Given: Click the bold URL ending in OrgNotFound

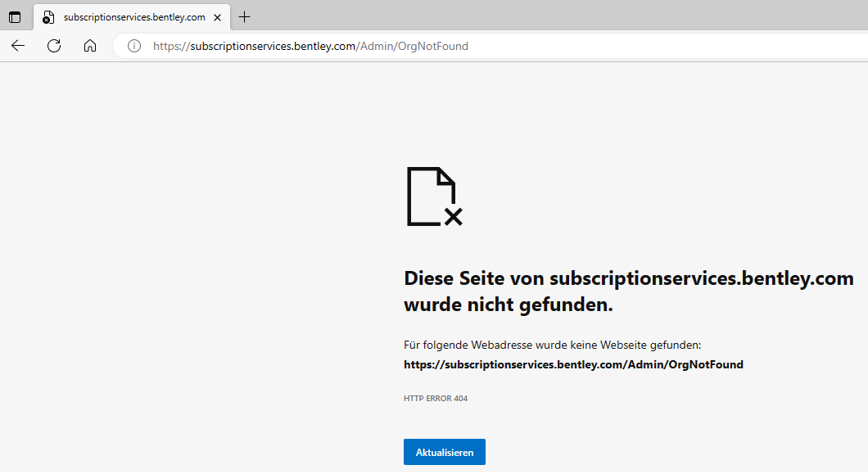Looking at the screenshot, I should (573, 364).
